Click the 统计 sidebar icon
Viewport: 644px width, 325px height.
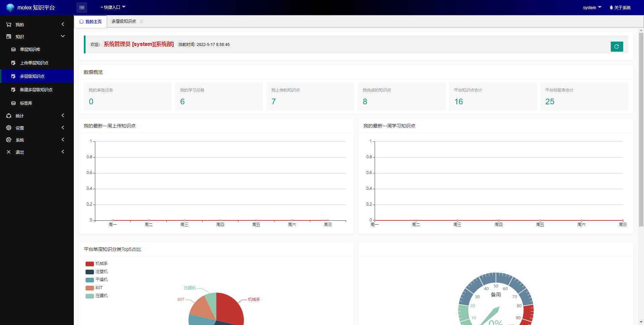point(9,116)
